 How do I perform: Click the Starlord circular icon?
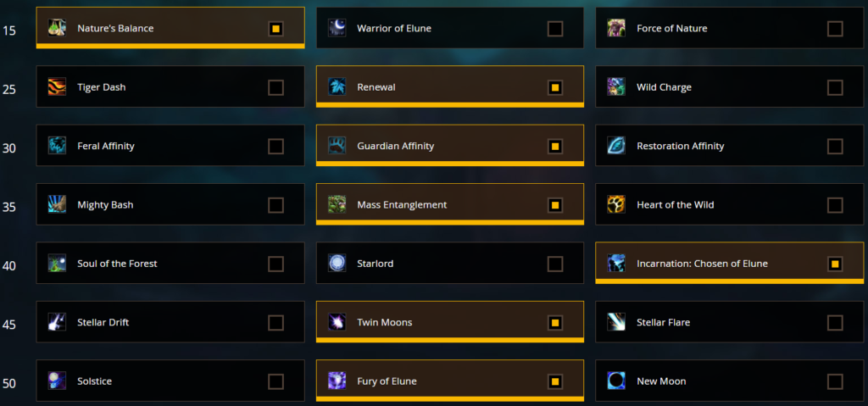[x=337, y=264]
